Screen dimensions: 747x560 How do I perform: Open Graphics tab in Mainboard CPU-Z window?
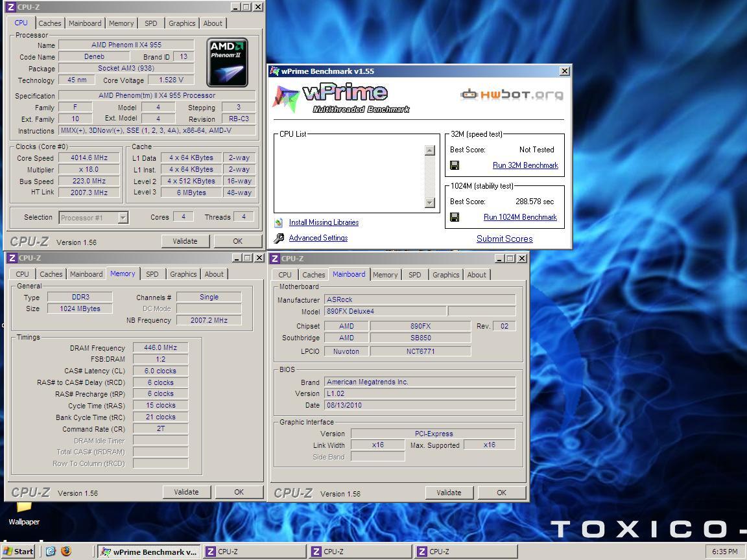tap(445, 275)
